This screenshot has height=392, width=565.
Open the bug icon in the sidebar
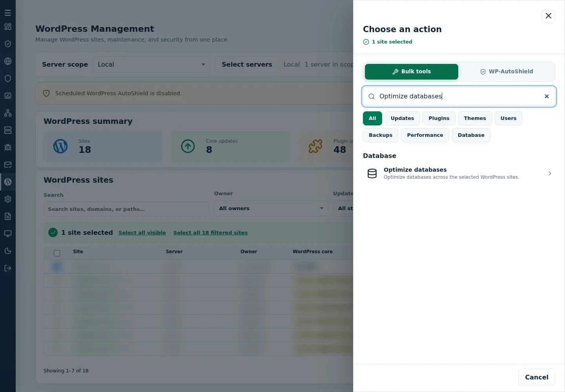click(x=8, y=147)
